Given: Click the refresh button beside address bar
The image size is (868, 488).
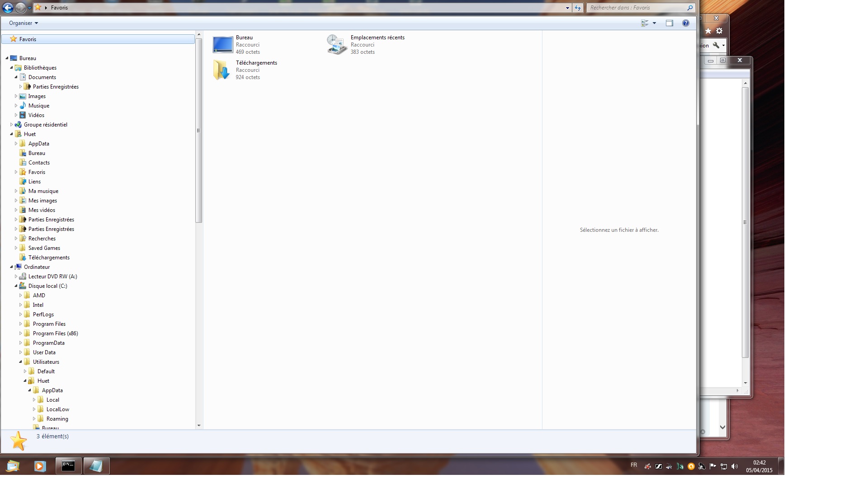Looking at the screenshot, I should point(578,8).
